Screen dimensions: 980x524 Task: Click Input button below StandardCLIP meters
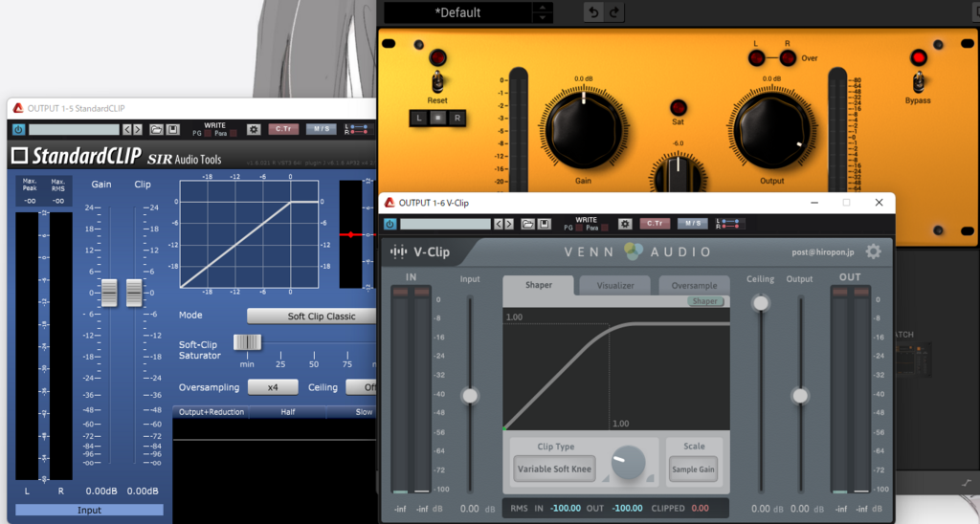(x=89, y=511)
